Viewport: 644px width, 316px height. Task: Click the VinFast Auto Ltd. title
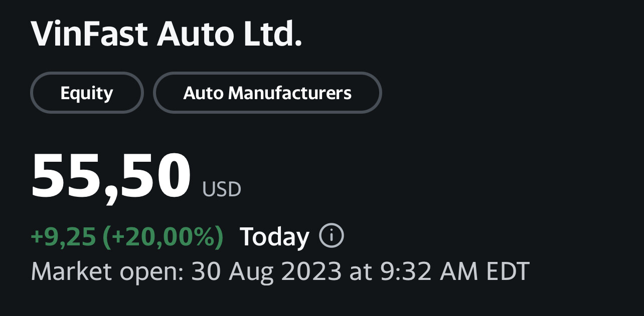click(x=167, y=35)
